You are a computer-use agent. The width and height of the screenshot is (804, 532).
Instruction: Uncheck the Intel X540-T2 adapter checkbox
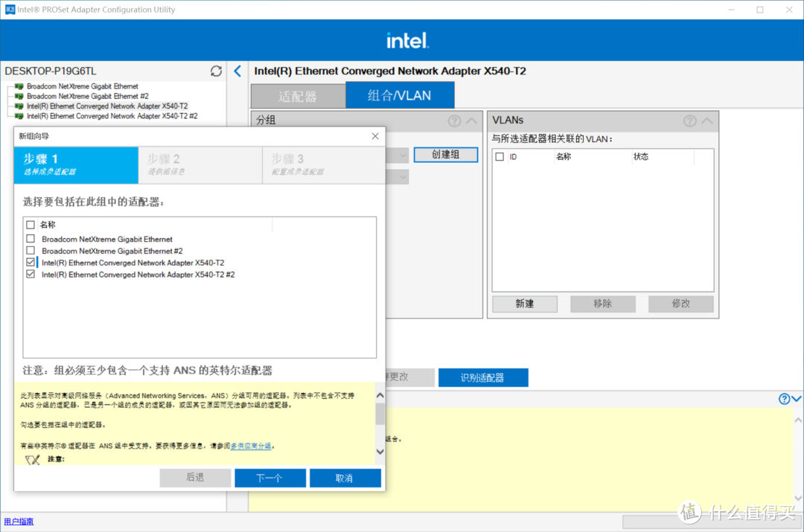[x=30, y=262]
